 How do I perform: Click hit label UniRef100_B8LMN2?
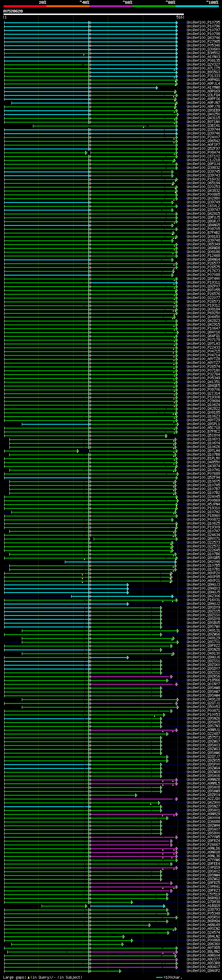(x=203, y=951)
